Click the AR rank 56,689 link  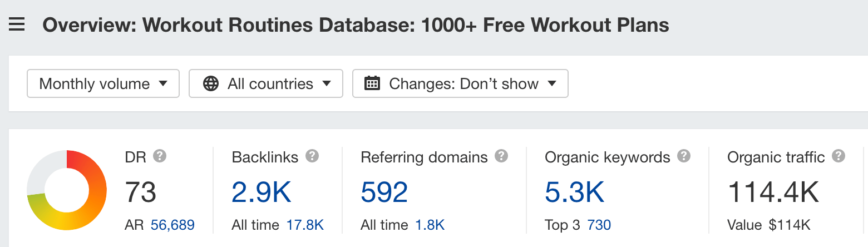pos(172,225)
